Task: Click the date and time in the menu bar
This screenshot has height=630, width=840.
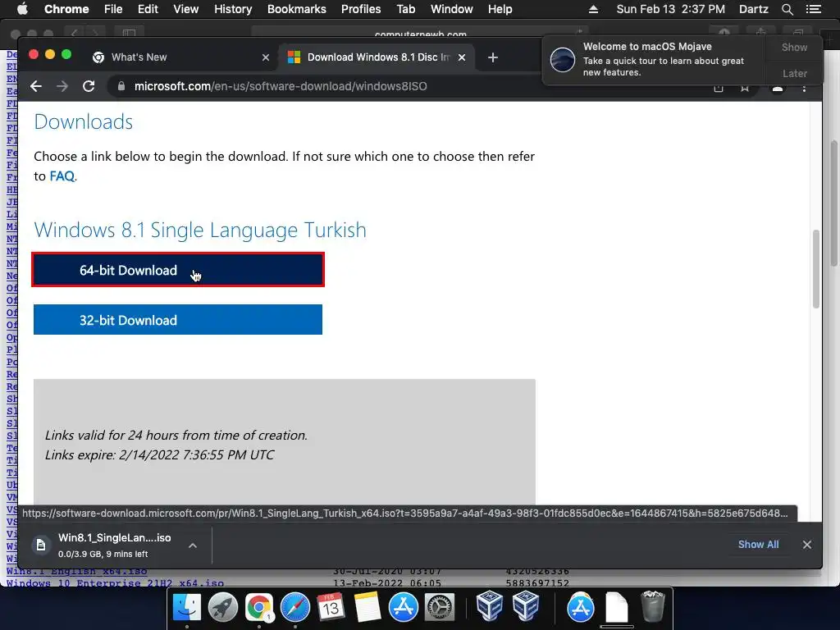Action: point(670,9)
